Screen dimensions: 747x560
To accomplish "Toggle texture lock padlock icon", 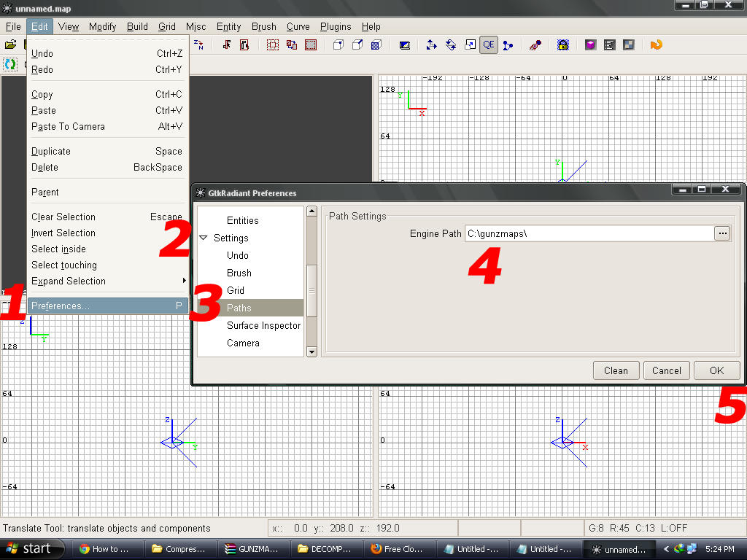I will [562, 44].
